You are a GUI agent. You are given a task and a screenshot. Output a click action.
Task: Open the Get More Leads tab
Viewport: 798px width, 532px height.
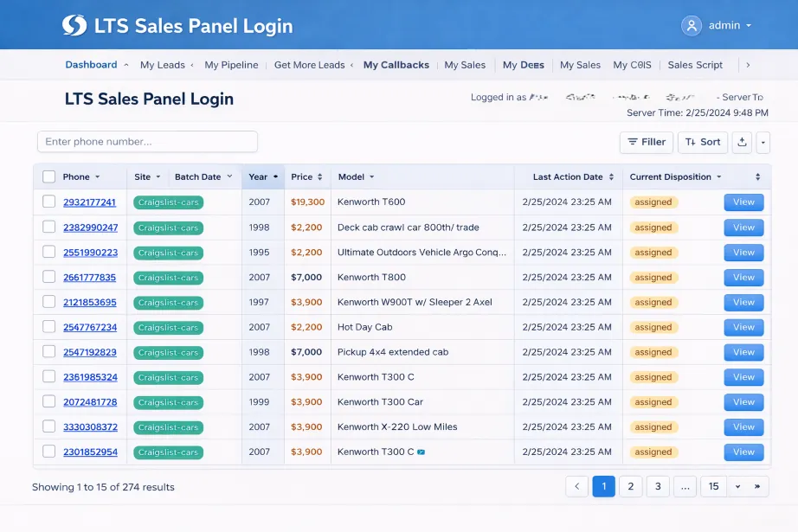pyautogui.click(x=310, y=65)
